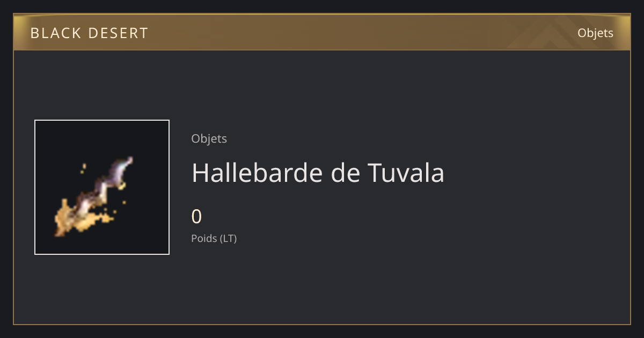Screen dimensions: 644x338
Task: Click the weight value 0
Action: click(x=196, y=217)
